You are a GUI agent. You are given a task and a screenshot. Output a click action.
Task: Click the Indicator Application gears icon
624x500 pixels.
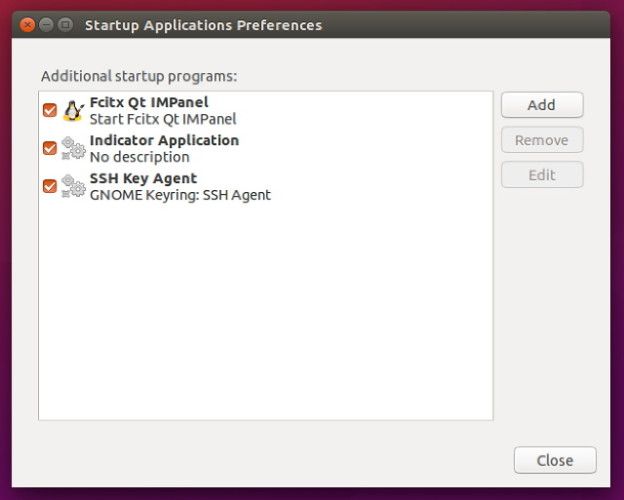click(x=73, y=148)
